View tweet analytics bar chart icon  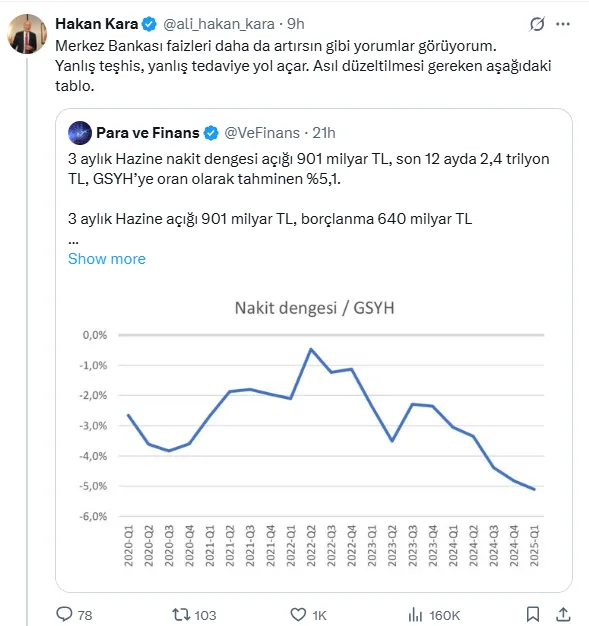point(415,614)
